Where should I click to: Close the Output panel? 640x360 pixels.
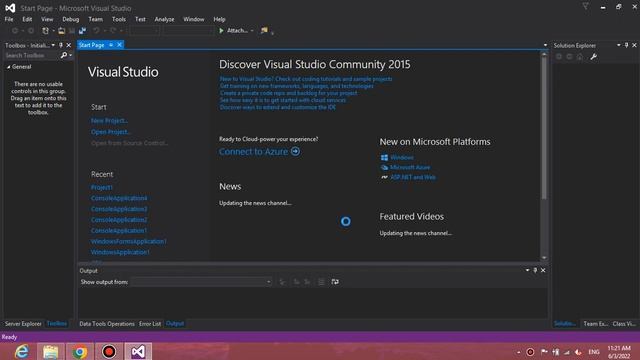(x=543, y=270)
